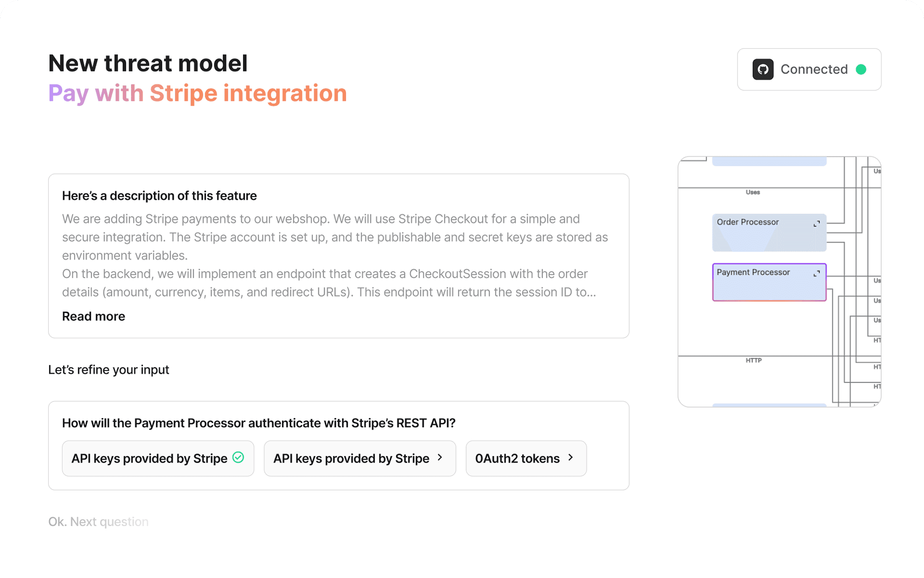Expand description with Read more
This screenshot has width=924, height=578.
(x=93, y=316)
